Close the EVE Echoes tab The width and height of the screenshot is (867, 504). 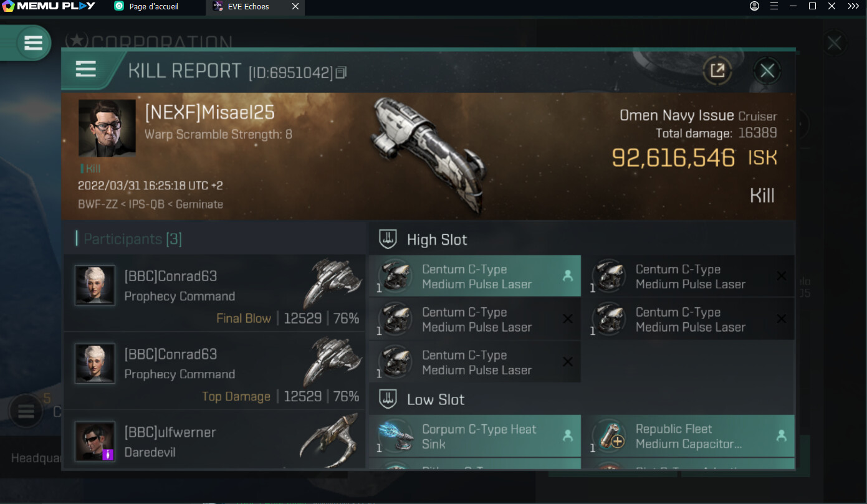[x=295, y=6]
